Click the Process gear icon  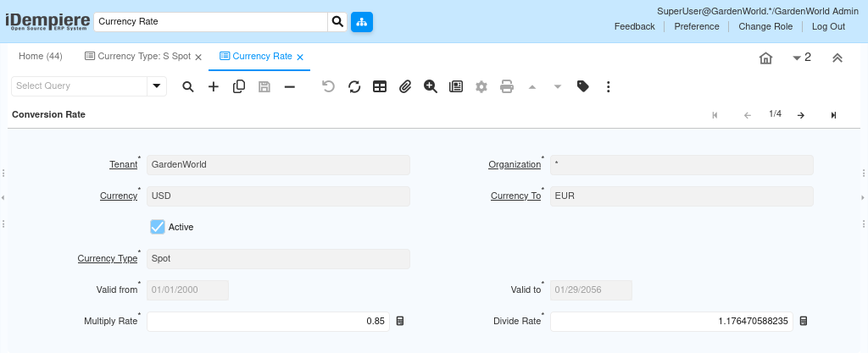click(x=481, y=86)
